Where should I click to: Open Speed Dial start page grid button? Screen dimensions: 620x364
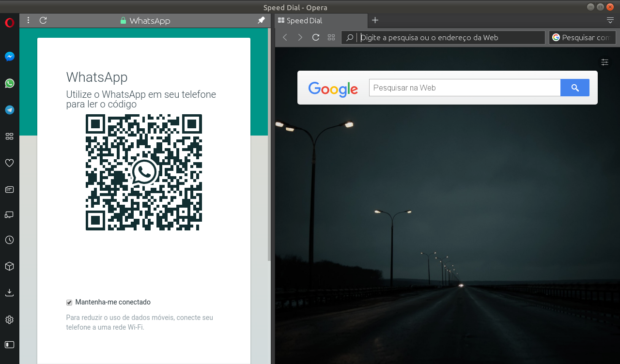[x=331, y=37]
